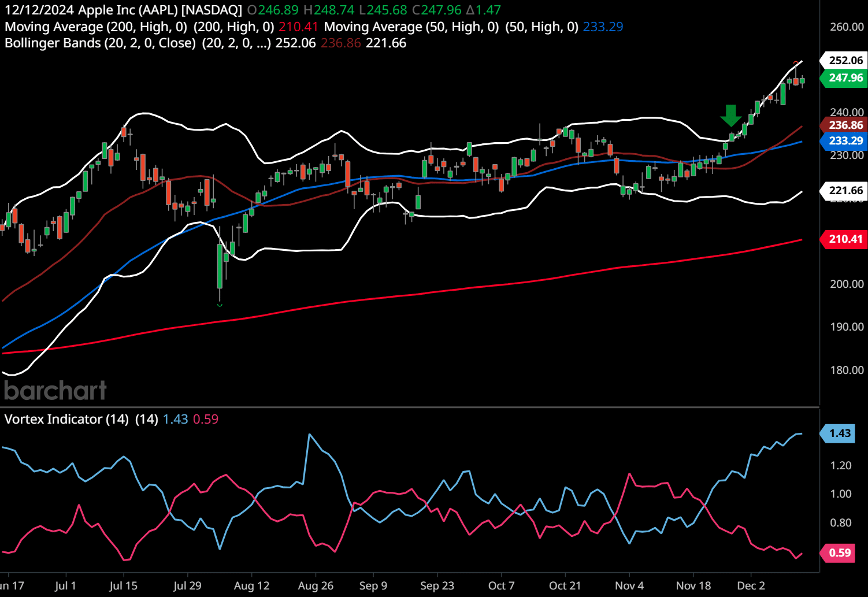Click the green "247.96" last price tag
The image size is (868, 597).
845,77
